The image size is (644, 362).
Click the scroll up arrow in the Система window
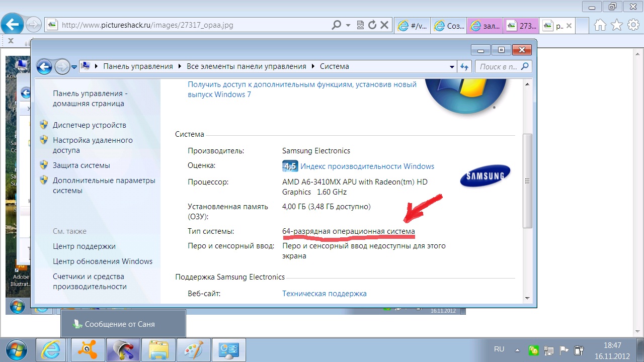click(527, 84)
